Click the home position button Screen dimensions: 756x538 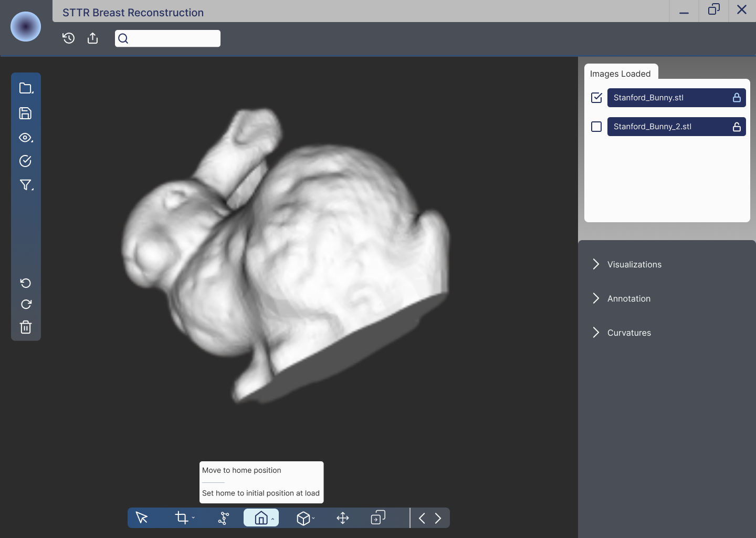(x=261, y=518)
